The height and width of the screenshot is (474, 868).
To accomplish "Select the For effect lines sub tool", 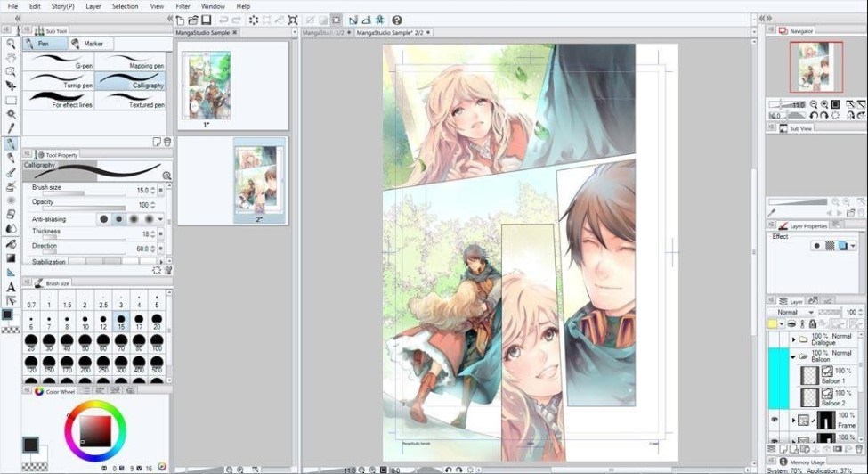I will click(x=60, y=100).
